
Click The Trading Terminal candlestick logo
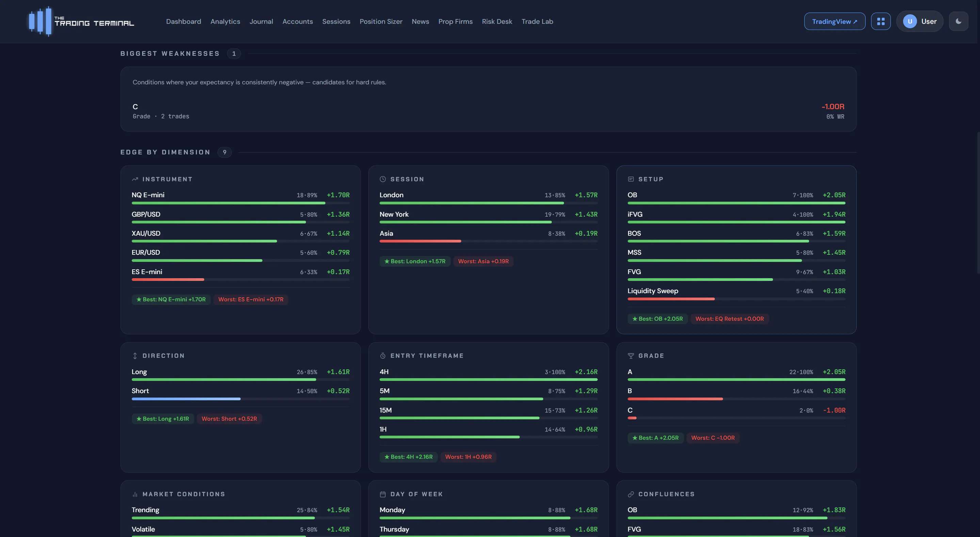(40, 21)
